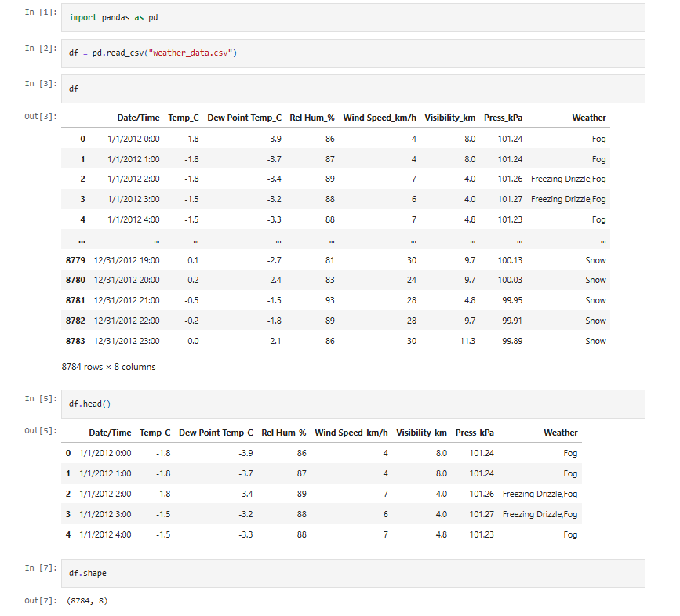Click the df.shape code cell
This screenshot has width=680, height=616.
pos(353,573)
